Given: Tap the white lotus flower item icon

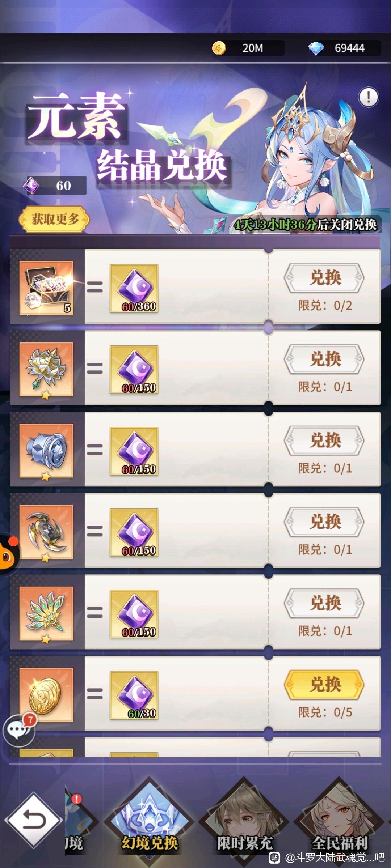Looking at the screenshot, I should click(x=46, y=369).
